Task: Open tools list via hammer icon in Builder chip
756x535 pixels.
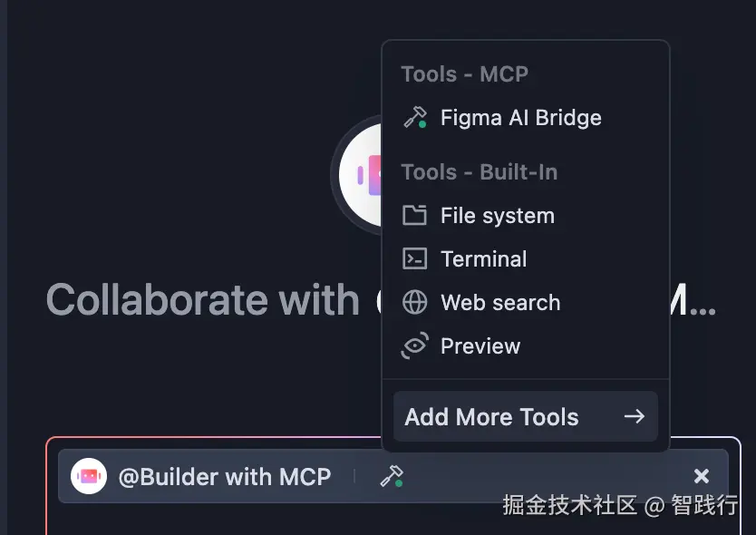Action: tap(392, 476)
